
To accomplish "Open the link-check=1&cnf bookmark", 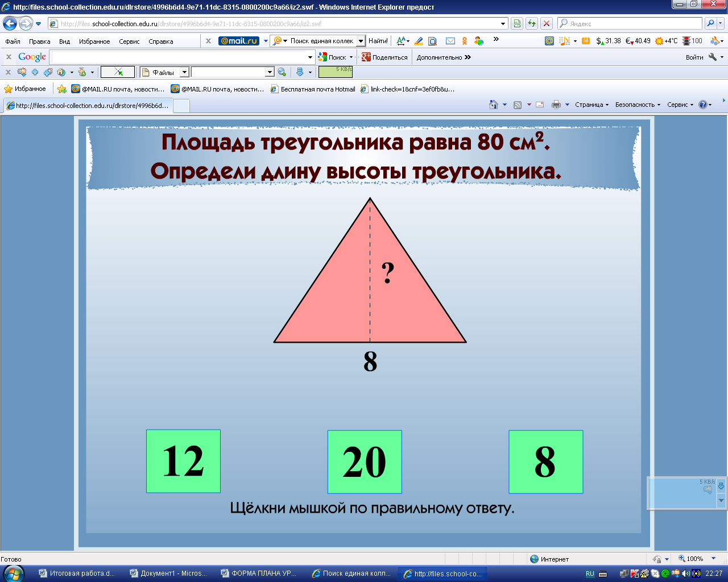I will point(408,89).
